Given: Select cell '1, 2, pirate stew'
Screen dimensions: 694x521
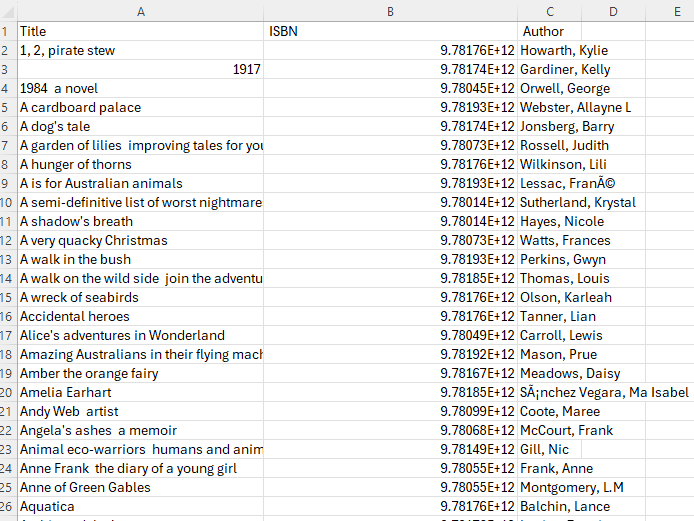Looking at the screenshot, I should (x=141, y=50).
